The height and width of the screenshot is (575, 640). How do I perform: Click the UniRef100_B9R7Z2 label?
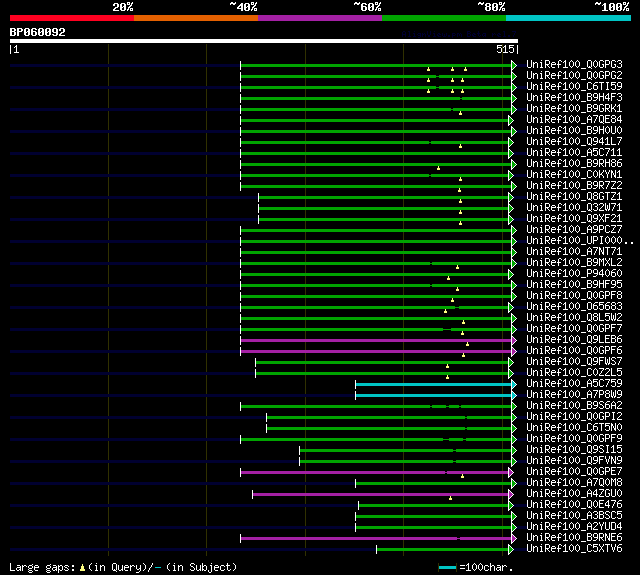(574, 186)
